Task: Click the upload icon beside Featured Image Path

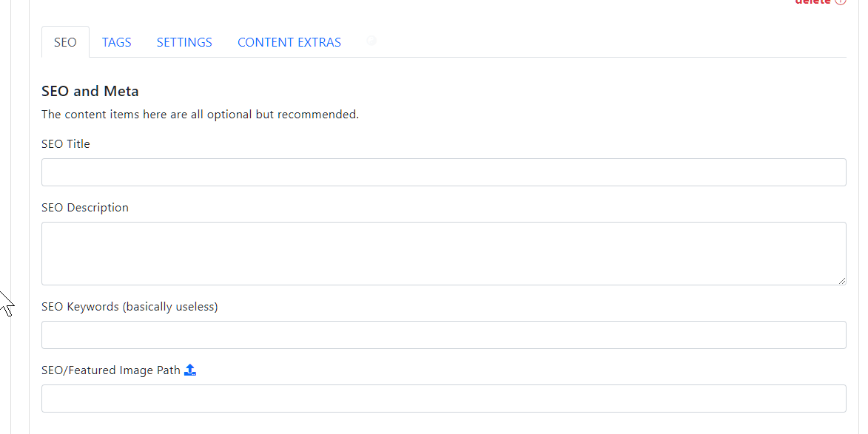Action: click(x=190, y=370)
